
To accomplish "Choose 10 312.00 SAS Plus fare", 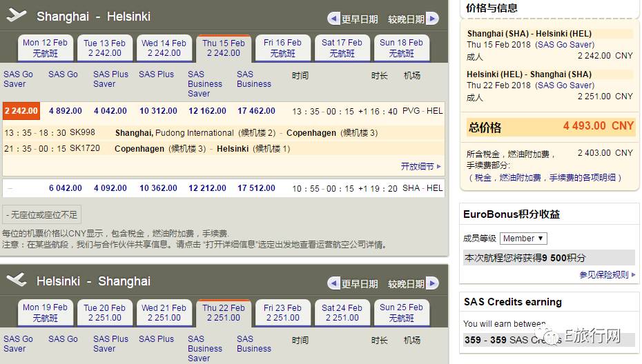I will (x=159, y=111).
